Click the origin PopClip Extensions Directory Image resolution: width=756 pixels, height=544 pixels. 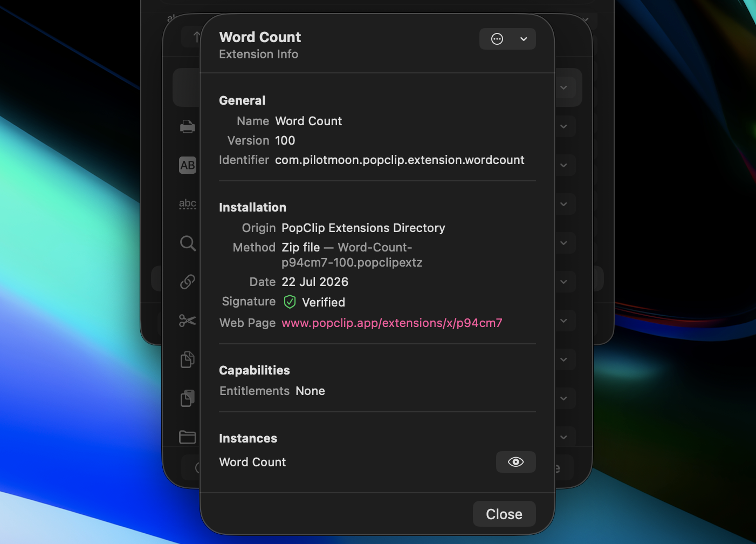(x=363, y=228)
